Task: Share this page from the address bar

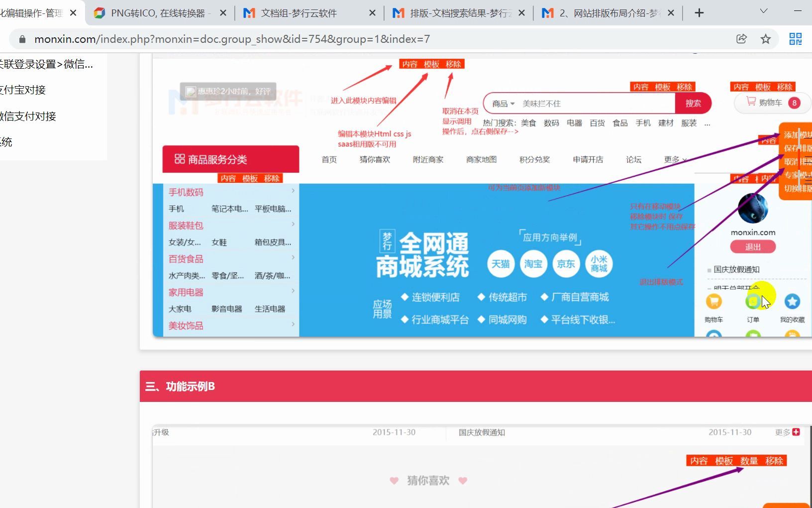Action: 741,39
